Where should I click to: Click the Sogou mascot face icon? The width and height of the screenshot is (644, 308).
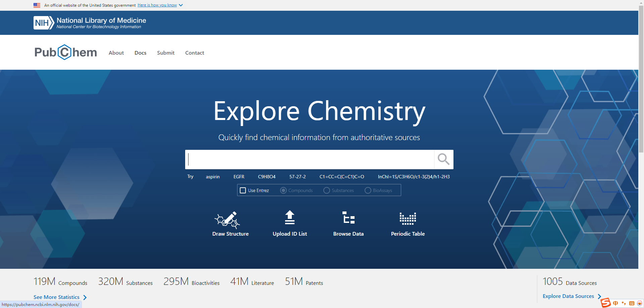[x=640, y=303]
